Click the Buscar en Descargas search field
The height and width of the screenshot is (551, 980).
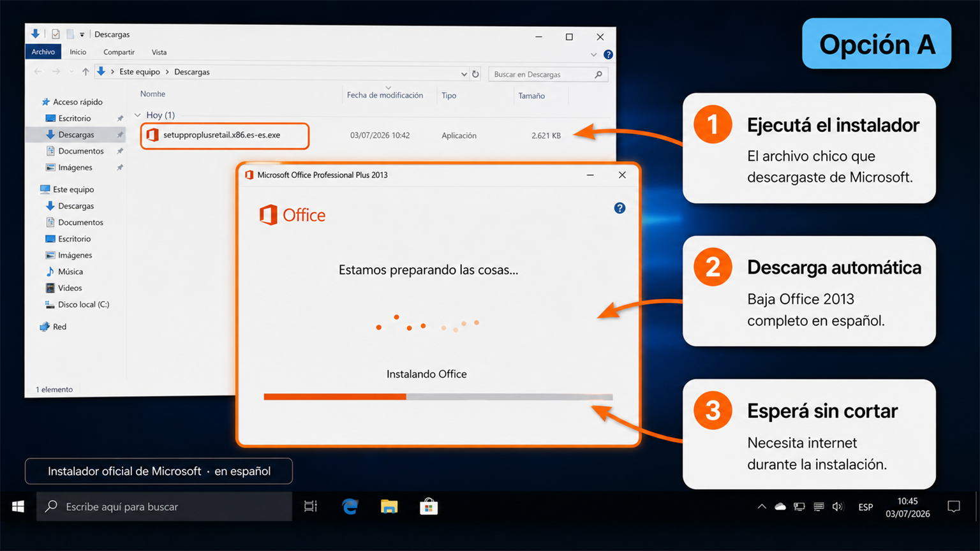coord(547,75)
